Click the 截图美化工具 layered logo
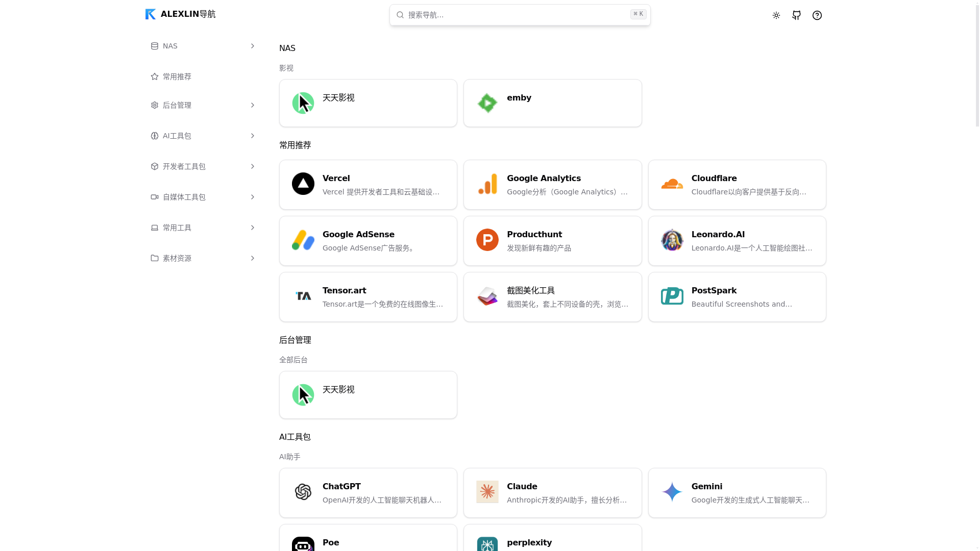Viewport: 980px width, 551px height. [487, 296]
